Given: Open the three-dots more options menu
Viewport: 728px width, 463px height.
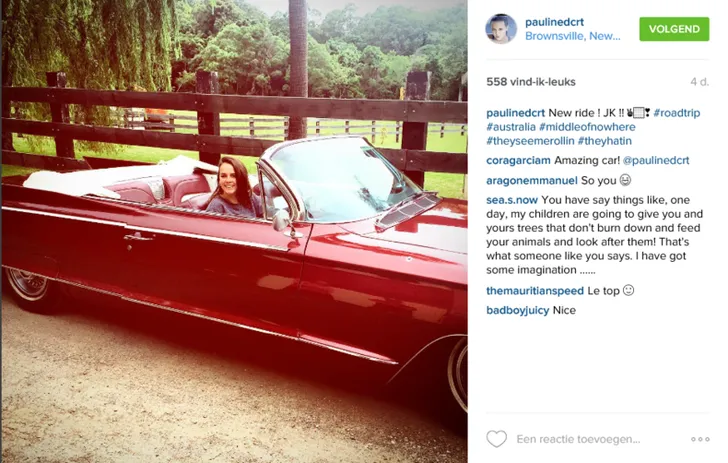Looking at the screenshot, I should [700, 439].
